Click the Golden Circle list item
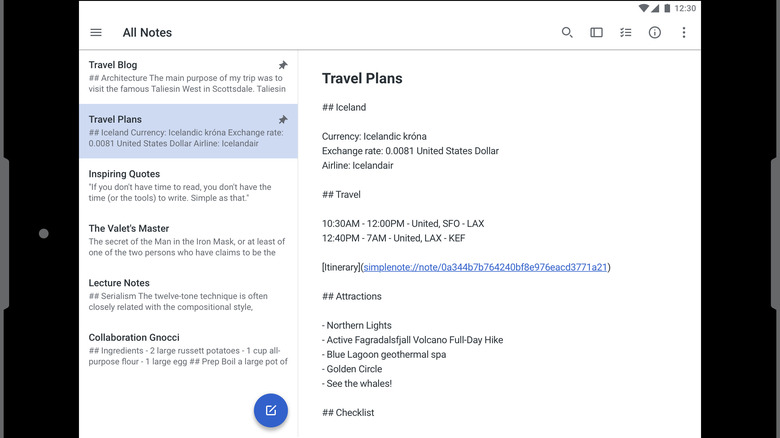This screenshot has height=438, width=780. point(352,369)
